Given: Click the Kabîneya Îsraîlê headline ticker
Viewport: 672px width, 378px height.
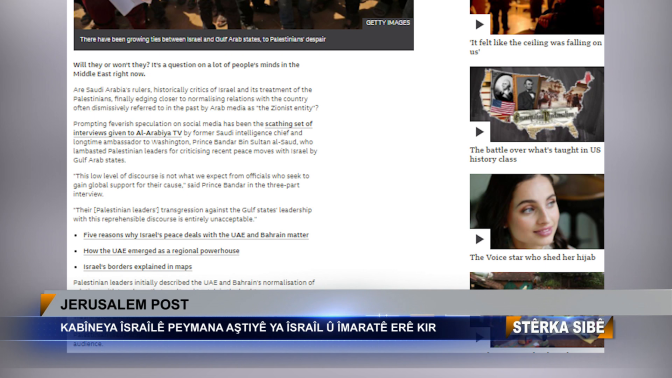Looking at the screenshot, I should coord(248,327).
